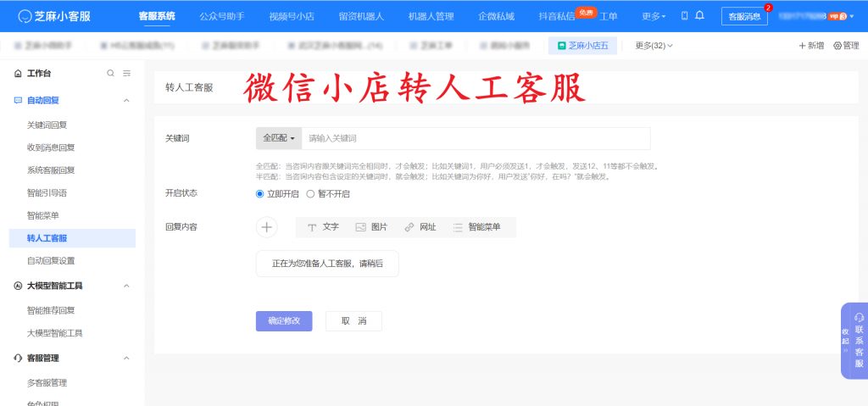Collapse the 自动回复 section

click(x=126, y=101)
